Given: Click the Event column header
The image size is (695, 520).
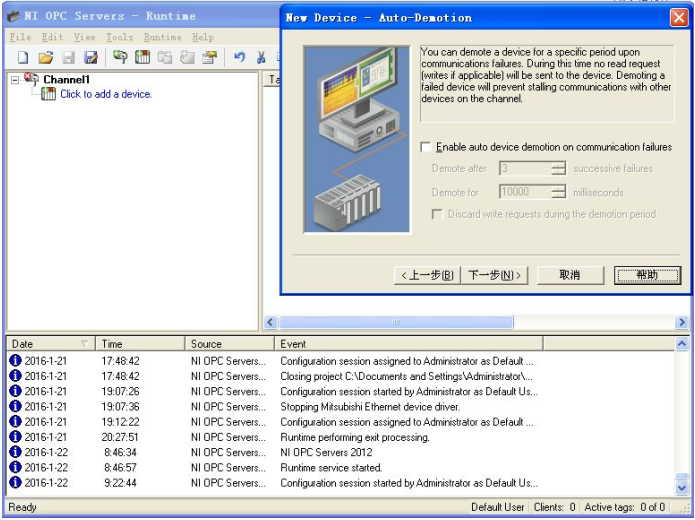Looking at the screenshot, I should pos(409,344).
